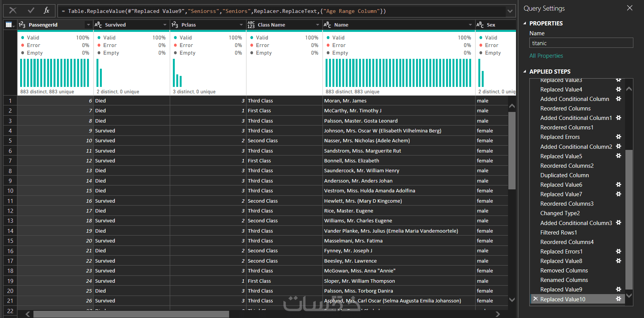Image resolution: width=644 pixels, height=318 pixels.
Task: Select the Replaced Value9 step
Action: (x=561, y=290)
